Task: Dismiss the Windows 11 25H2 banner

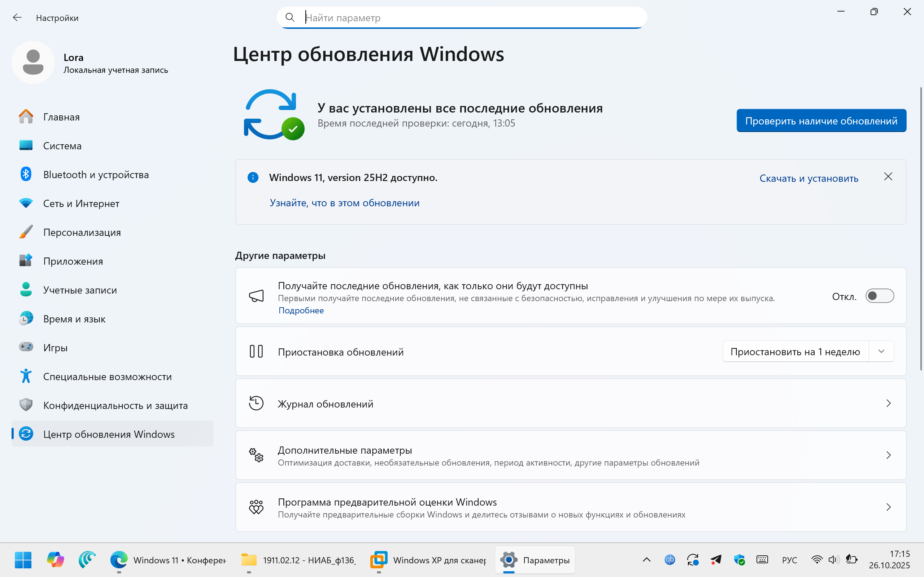Action: pos(888,177)
